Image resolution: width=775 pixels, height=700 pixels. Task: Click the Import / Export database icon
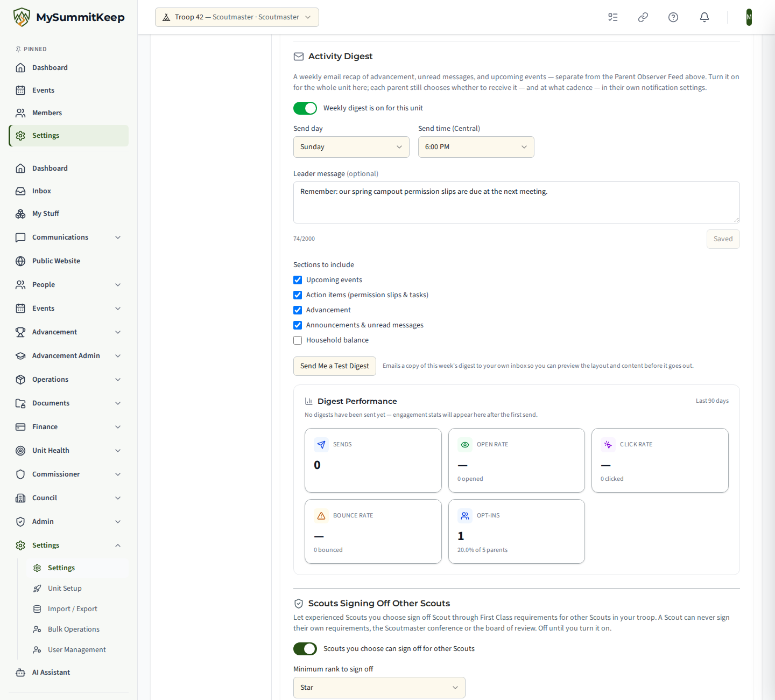click(37, 609)
